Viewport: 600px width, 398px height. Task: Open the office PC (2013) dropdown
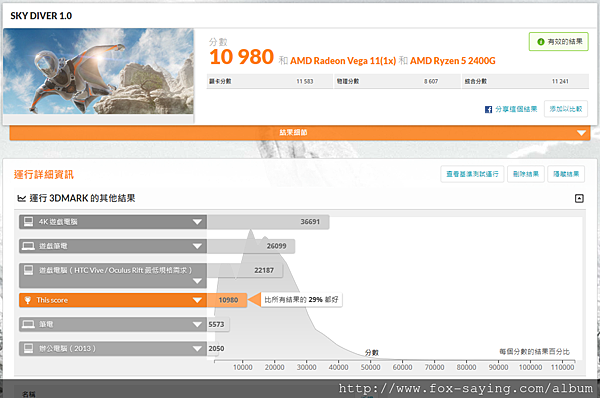(x=197, y=349)
